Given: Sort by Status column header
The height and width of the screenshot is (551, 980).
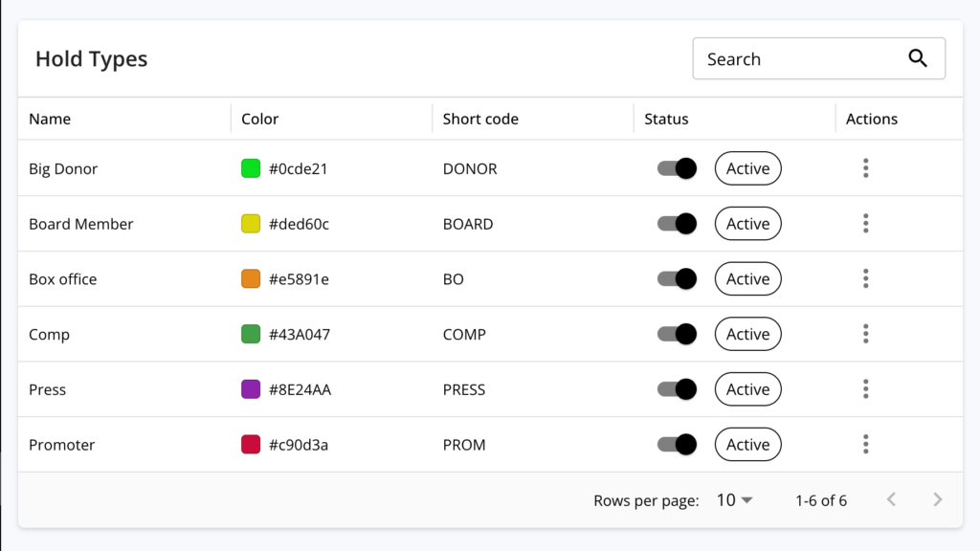Looking at the screenshot, I should pos(666,119).
